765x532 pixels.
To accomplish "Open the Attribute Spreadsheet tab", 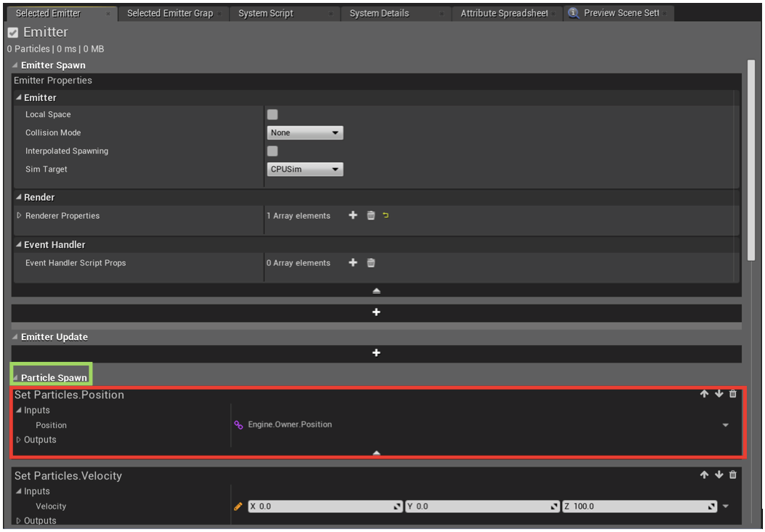I will [504, 13].
